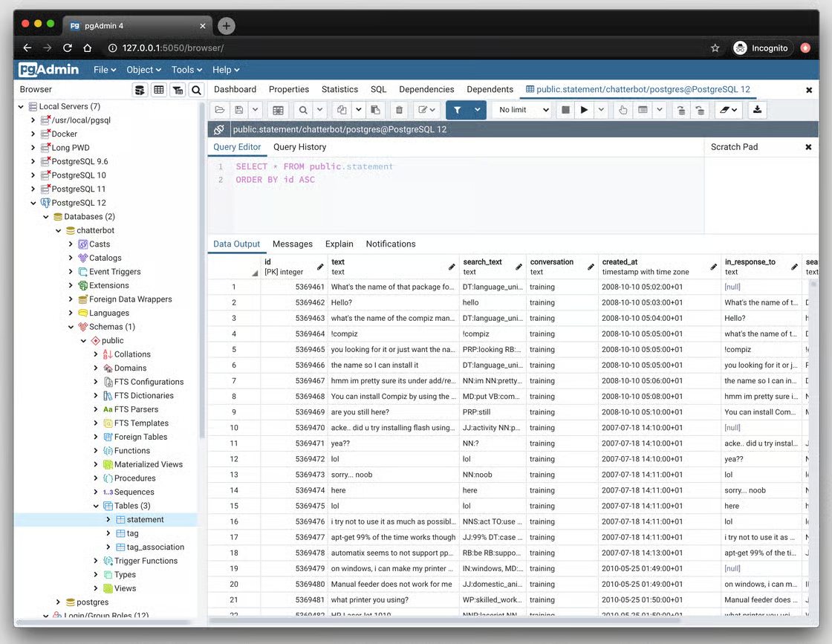
Task: Click the connection status link icon
Action: (218, 129)
